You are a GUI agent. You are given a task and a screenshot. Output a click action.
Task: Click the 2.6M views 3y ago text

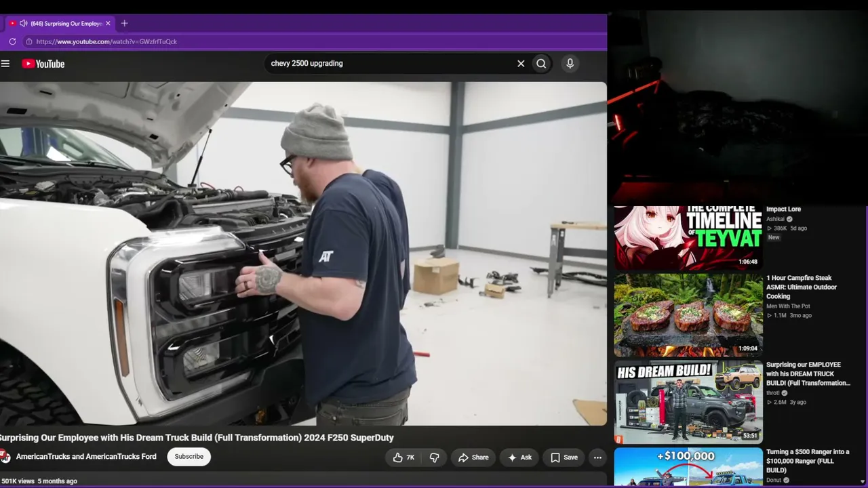pyautogui.click(x=787, y=403)
